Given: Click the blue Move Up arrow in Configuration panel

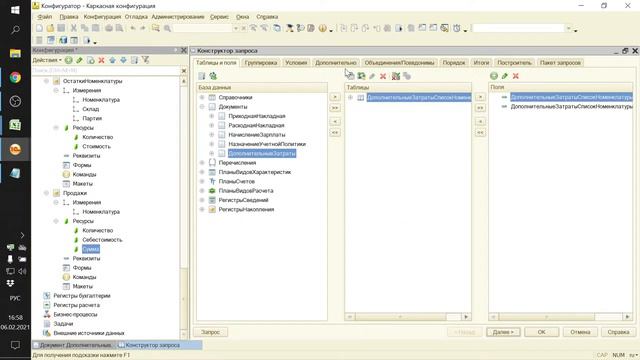Looking at the screenshot, I should tap(112, 60).
